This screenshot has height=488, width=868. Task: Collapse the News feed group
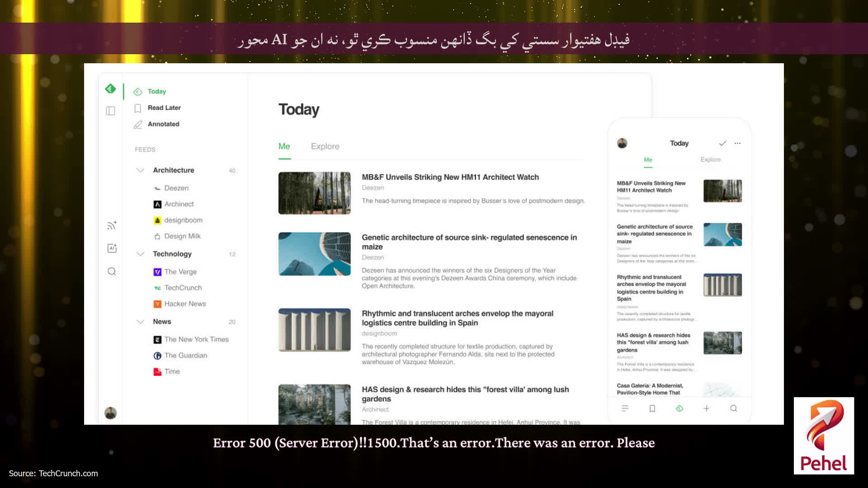(140, 322)
